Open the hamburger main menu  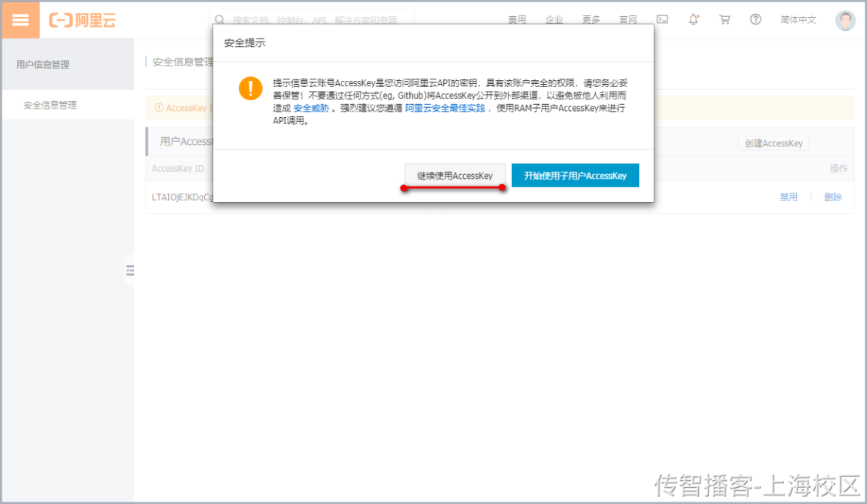[21, 20]
